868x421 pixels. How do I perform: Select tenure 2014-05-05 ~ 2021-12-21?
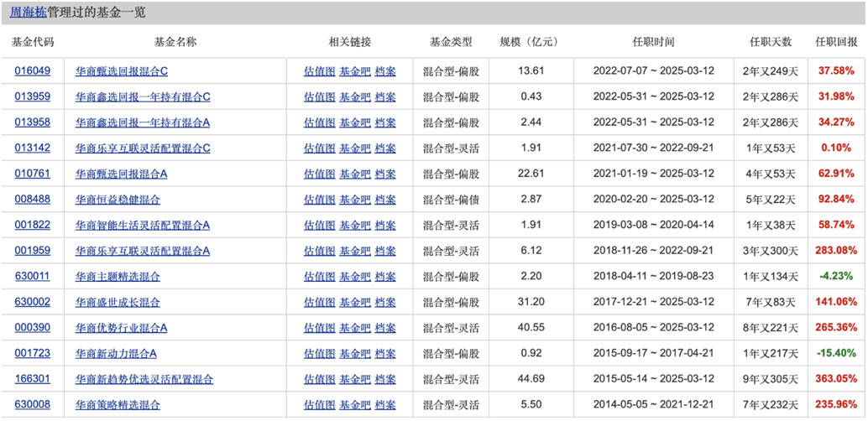click(654, 405)
